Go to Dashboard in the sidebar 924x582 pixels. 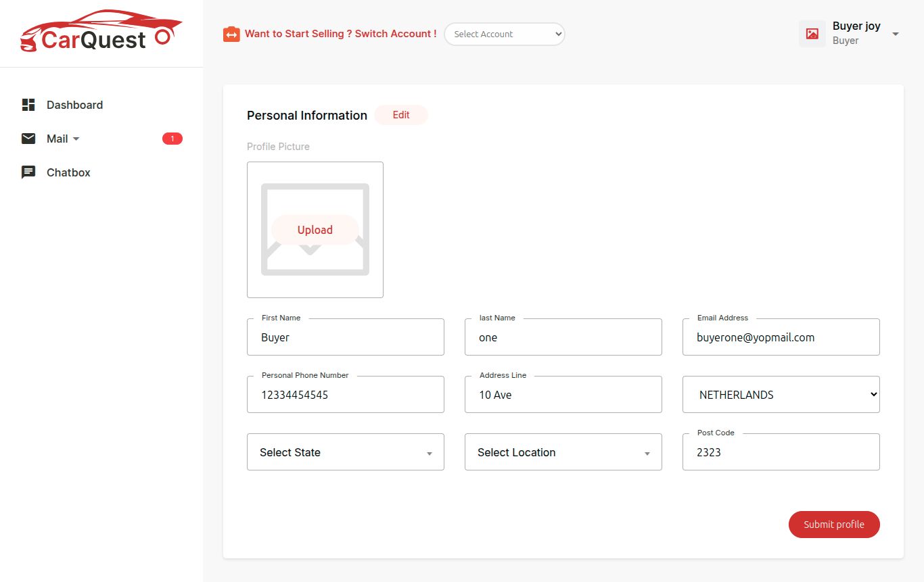74,105
